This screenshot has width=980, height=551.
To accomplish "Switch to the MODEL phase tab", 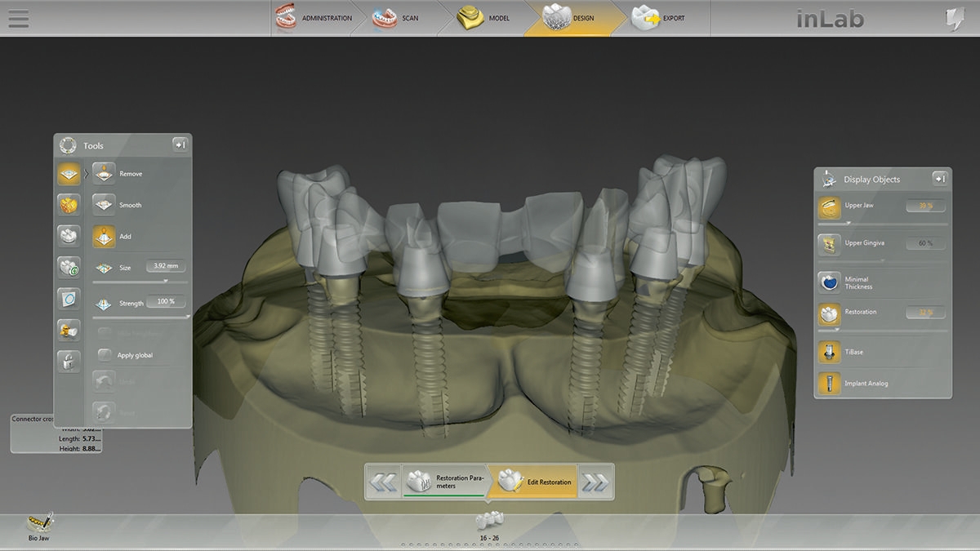I will click(x=486, y=18).
